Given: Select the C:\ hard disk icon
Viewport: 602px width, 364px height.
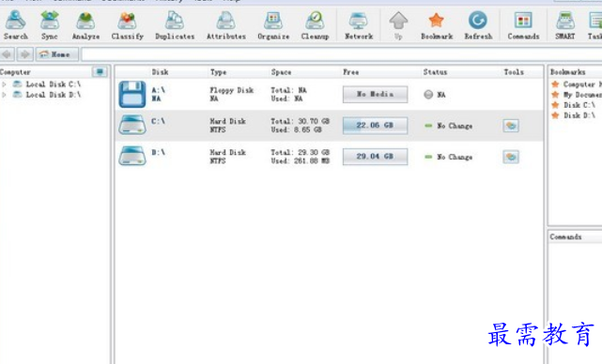Looking at the screenshot, I should tap(132, 126).
